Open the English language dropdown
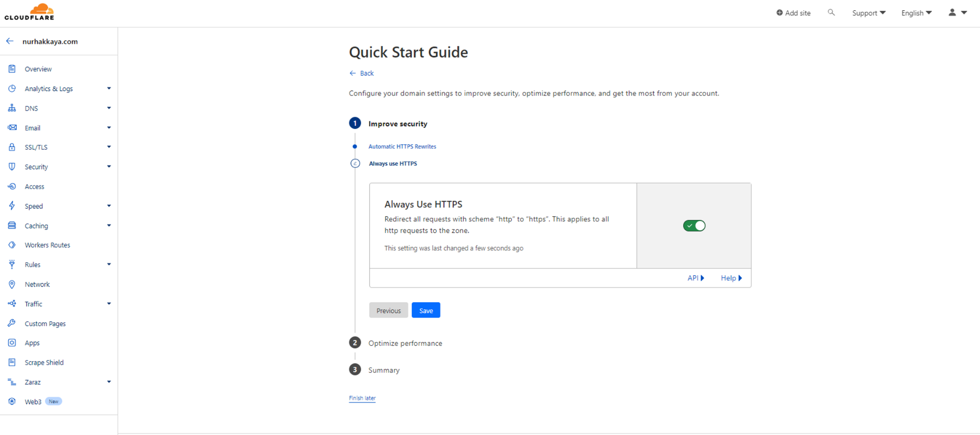The image size is (980, 435). pyautogui.click(x=916, y=13)
